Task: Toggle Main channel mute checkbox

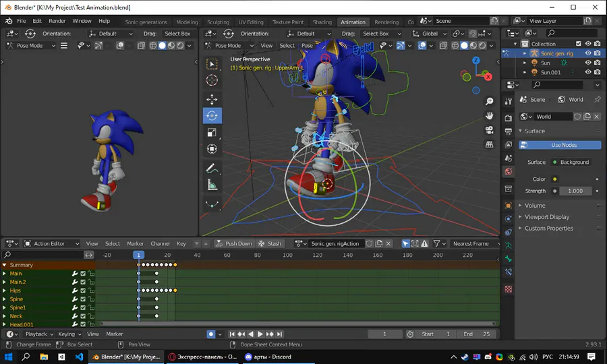Action: point(83,274)
